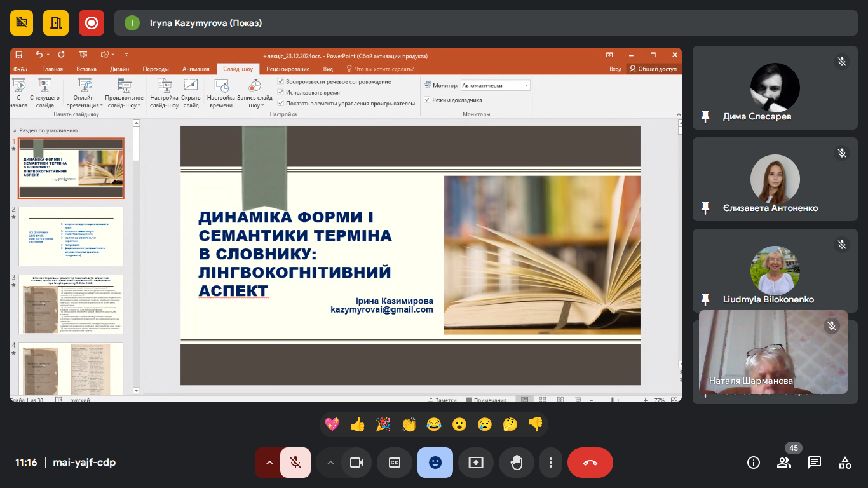Open Онлайн-презентация dropdown
This screenshot has height=488, width=868.
(85, 93)
